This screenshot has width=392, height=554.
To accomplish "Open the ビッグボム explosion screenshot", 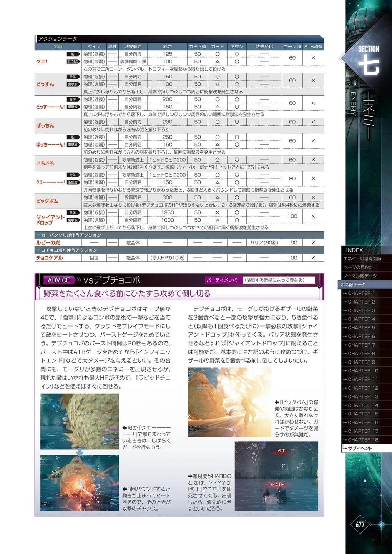I will (229, 402).
